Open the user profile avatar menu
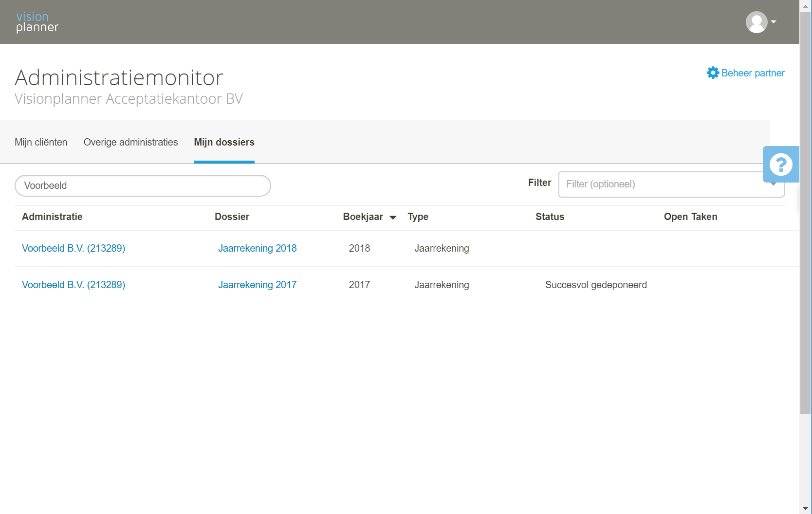The height and width of the screenshot is (514, 812). [757, 22]
